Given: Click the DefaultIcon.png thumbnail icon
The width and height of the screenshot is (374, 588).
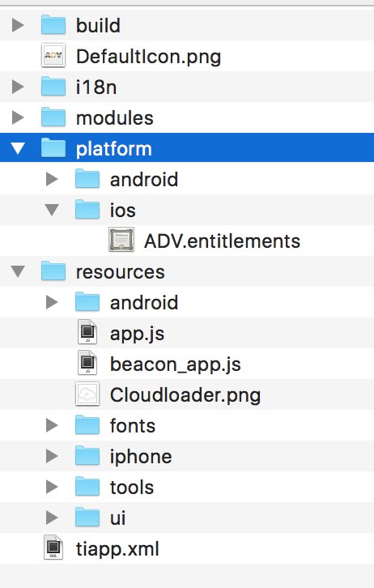Looking at the screenshot, I should tap(53, 56).
